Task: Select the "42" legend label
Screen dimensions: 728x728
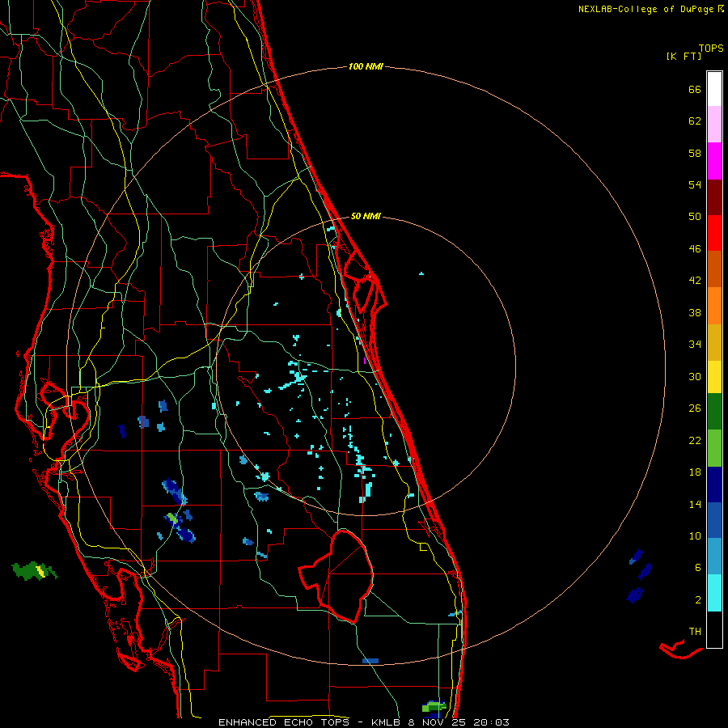Action: [695, 281]
